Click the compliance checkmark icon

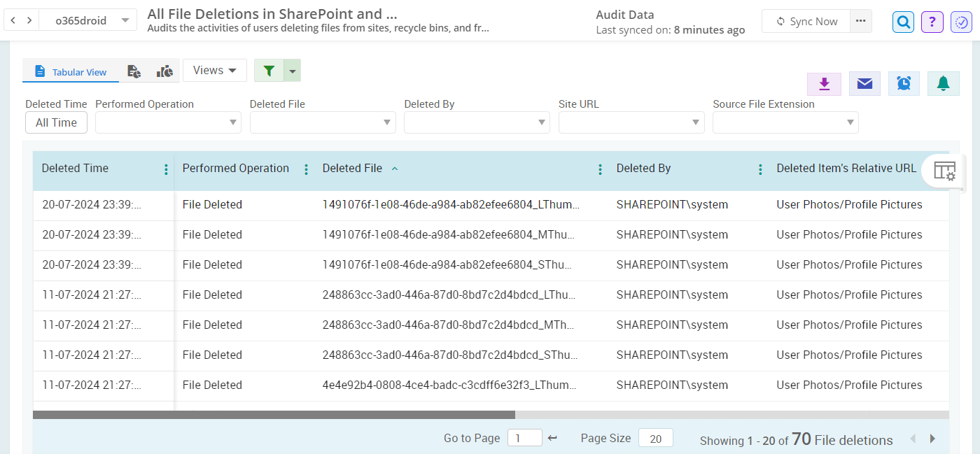click(x=960, y=22)
